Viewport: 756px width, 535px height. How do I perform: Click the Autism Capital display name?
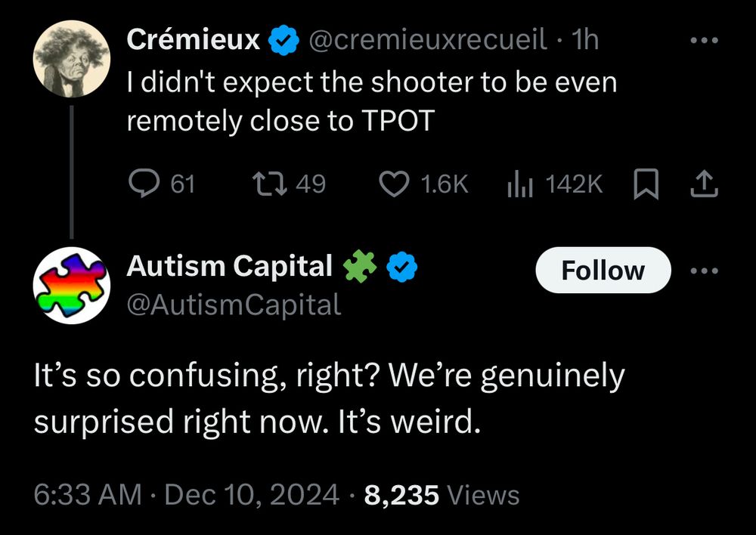(230, 266)
